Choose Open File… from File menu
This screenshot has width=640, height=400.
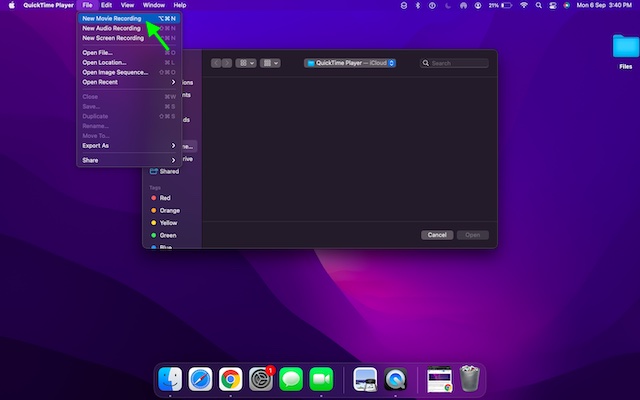coord(129,53)
